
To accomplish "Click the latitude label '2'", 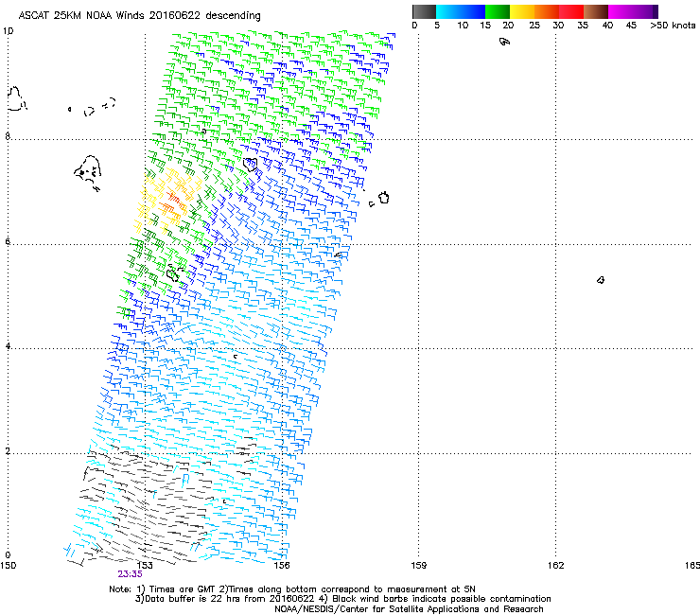I will [x=8, y=450].
